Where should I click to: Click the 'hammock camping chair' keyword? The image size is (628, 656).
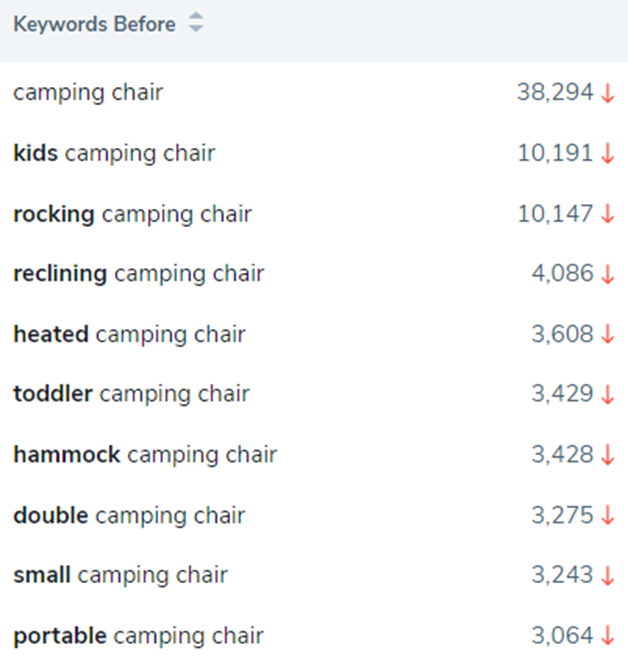coord(145,455)
